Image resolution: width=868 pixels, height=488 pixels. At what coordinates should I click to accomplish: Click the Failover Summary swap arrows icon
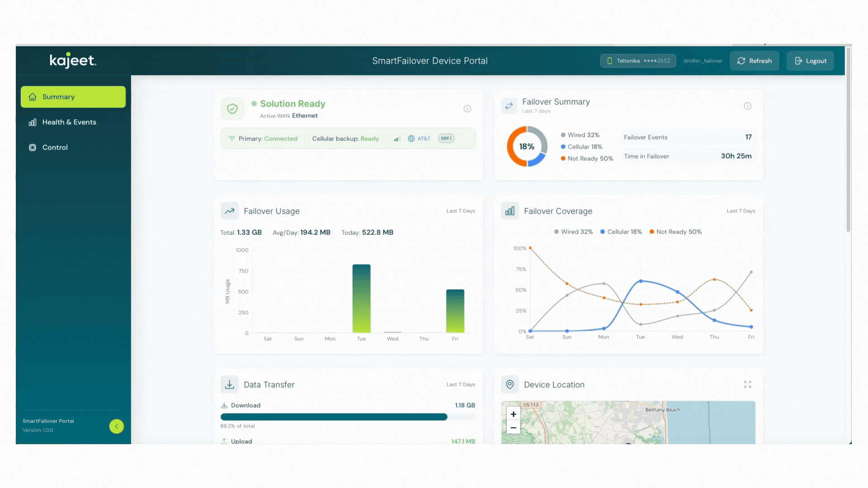pos(509,105)
